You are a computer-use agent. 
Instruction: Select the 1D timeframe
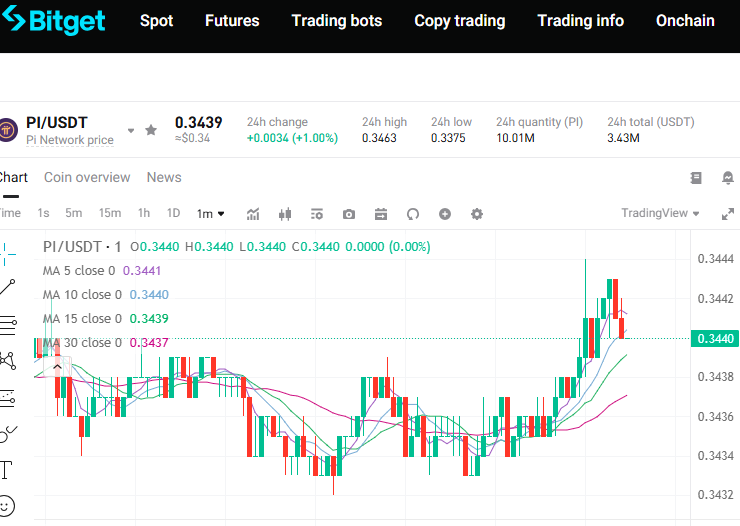(x=173, y=213)
